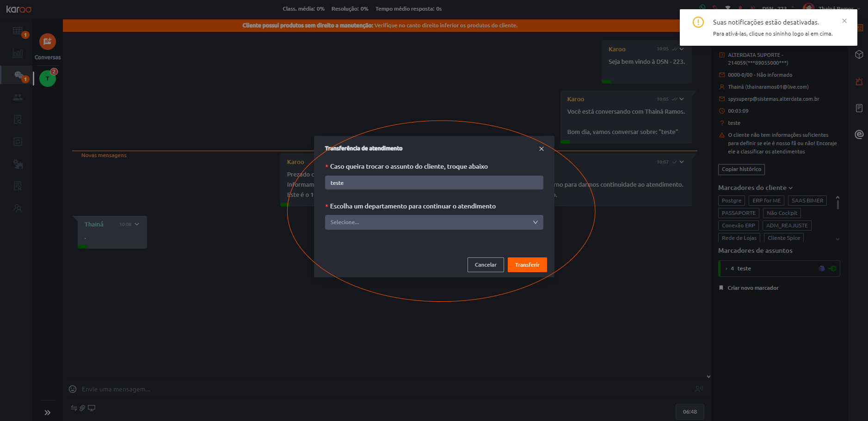The image size is (868, 421).
Task: Open dropdown arrow on Thainá's message
Action: (137, 224)
